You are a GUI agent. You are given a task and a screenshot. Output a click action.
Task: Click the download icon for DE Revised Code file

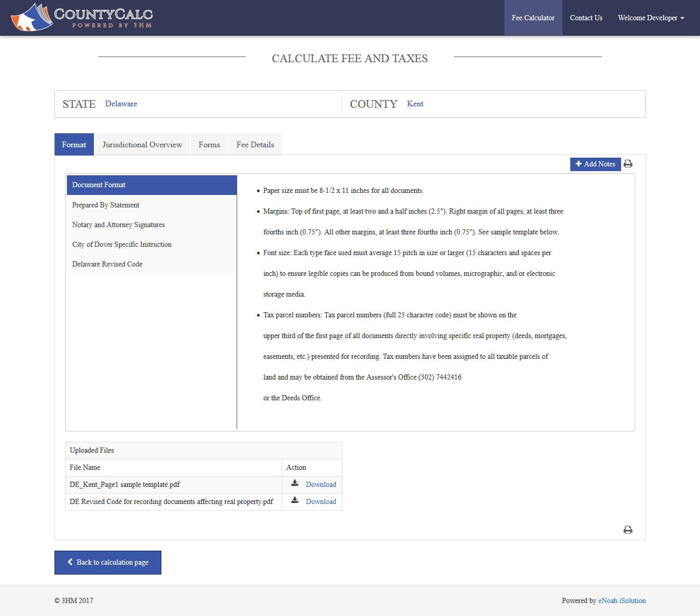[x=295, y=501]
